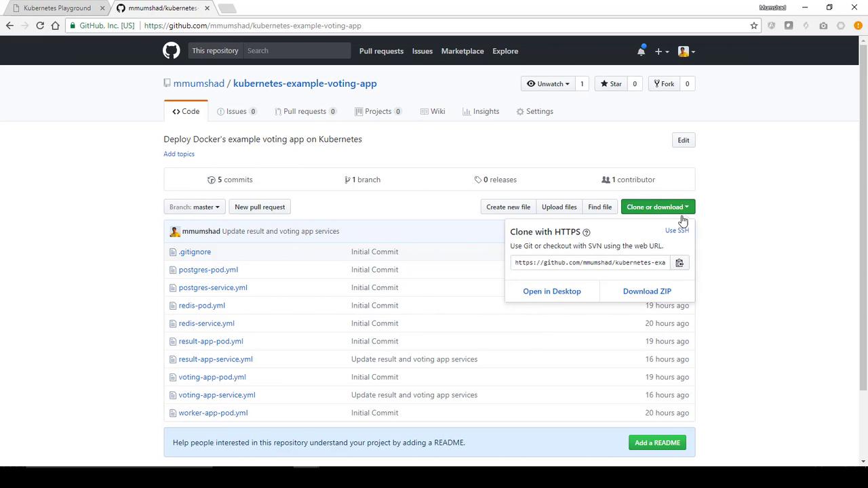Open Issues in top navigation
Viewport: 868px width, 488px height.
422,51
